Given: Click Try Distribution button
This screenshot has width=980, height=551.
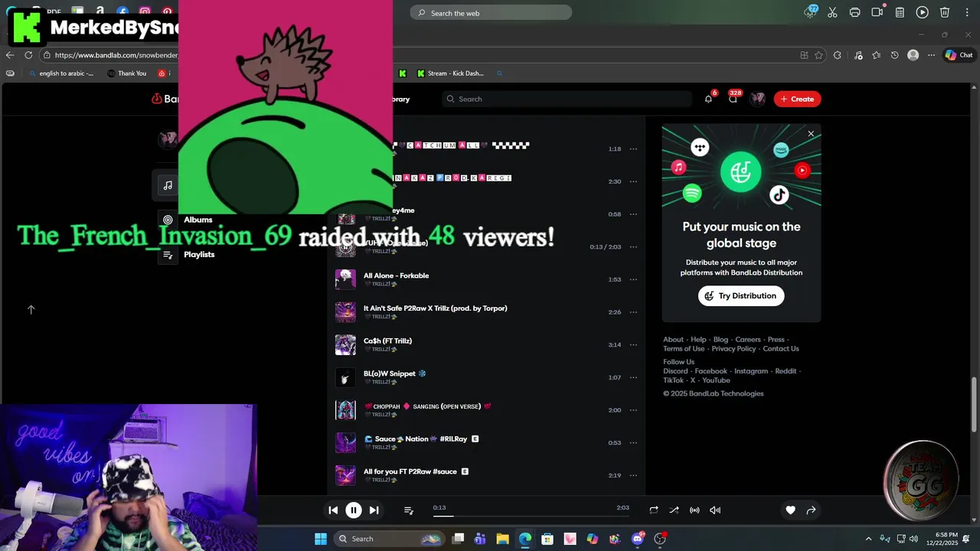Looking at the screenshot, I should 741,296.
